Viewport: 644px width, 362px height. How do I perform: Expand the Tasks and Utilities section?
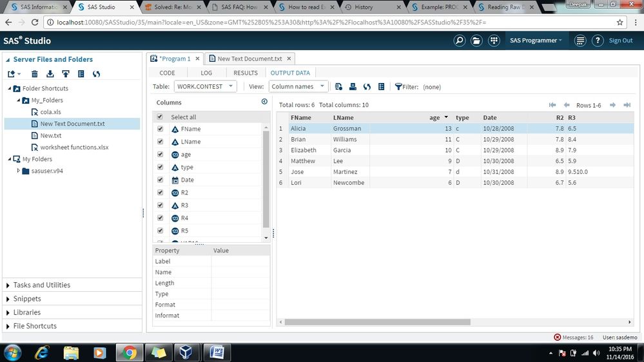8,285
